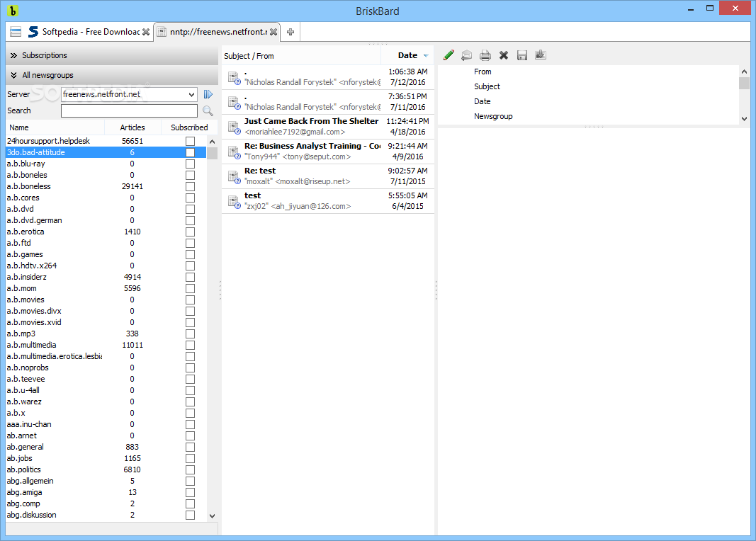
Task: Close the nntp freenews tab with its X
Action: 273,32
